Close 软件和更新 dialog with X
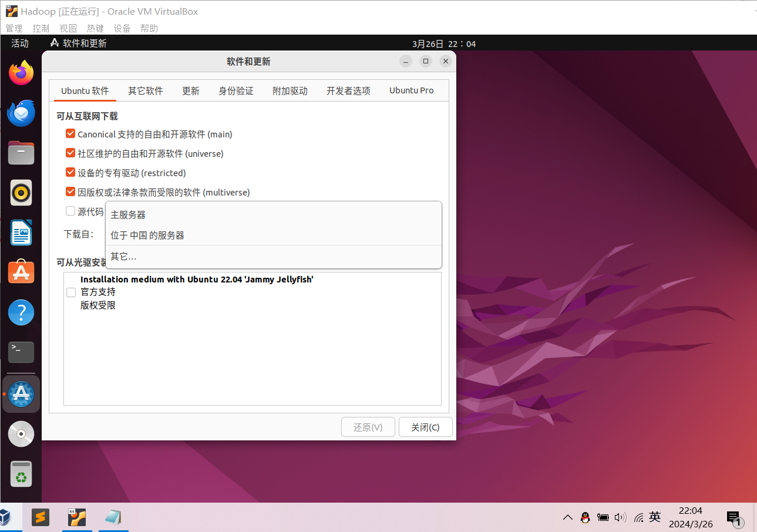Screen dimensions: 757x532 (446, 61)
